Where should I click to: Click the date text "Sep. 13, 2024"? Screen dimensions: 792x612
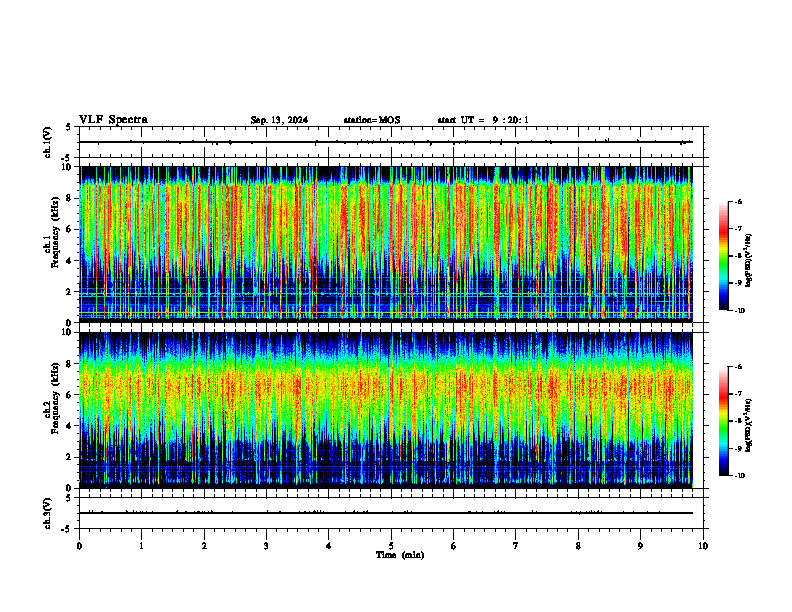click(x=279, y=120)
